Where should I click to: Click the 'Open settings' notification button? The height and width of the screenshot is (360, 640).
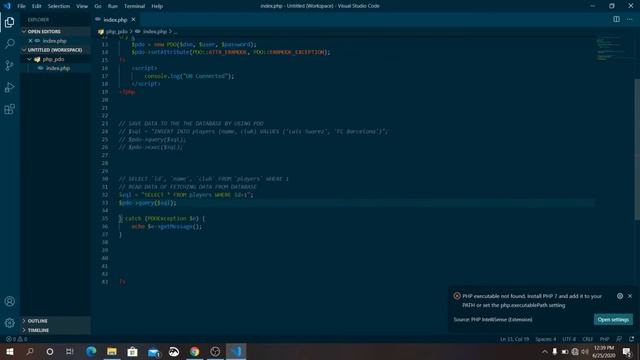[613, 319]
